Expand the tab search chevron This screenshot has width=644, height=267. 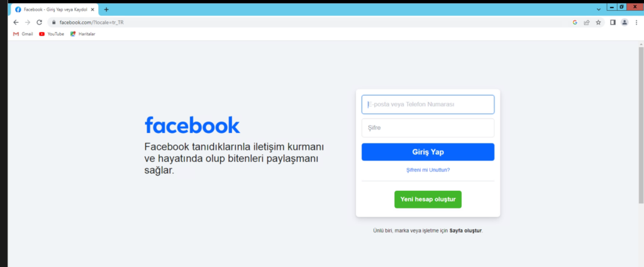click(x=598, y=9)
